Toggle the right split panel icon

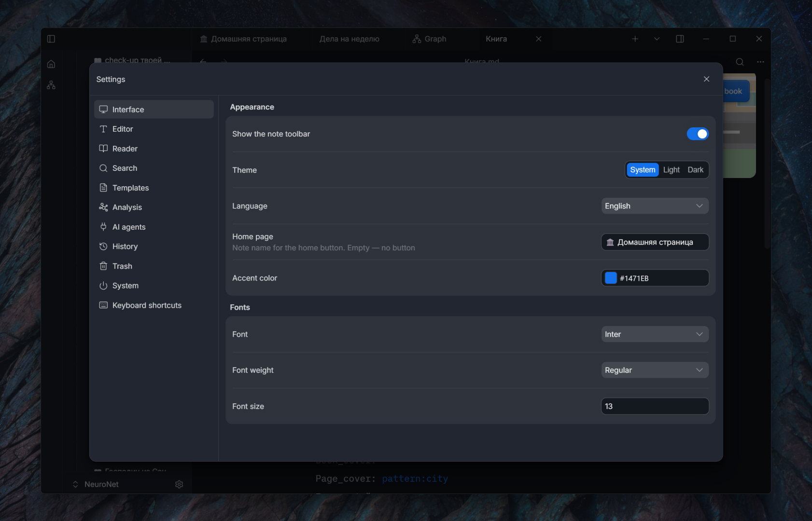coord(680,39)
